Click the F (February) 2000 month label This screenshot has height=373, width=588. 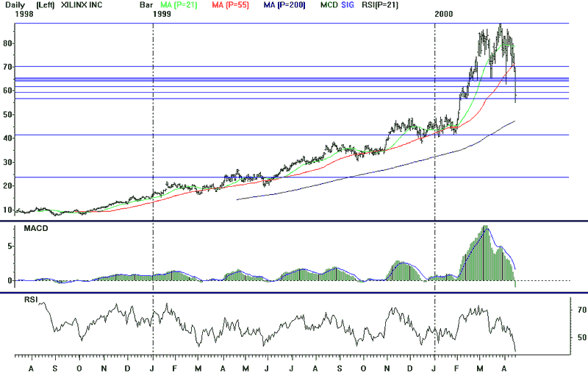tap(456, 369)
